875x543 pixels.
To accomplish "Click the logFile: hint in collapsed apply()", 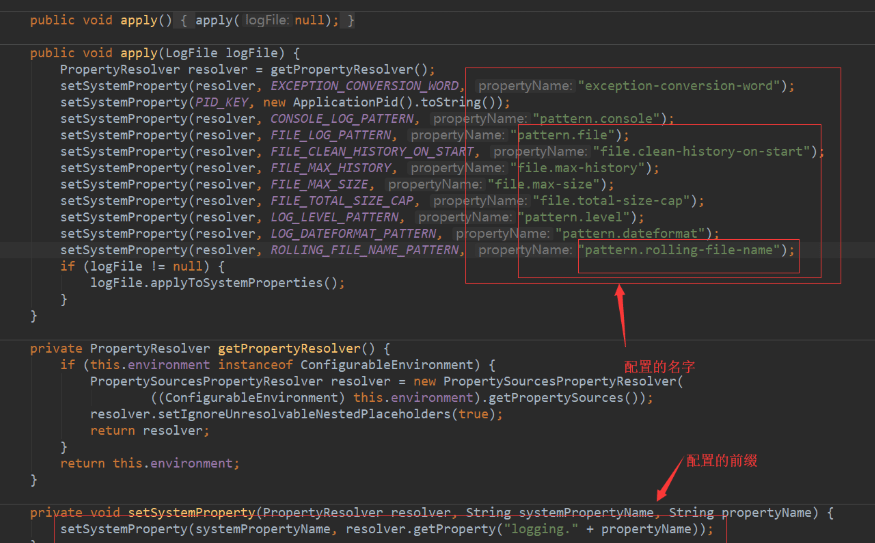I will coord(267,21).
